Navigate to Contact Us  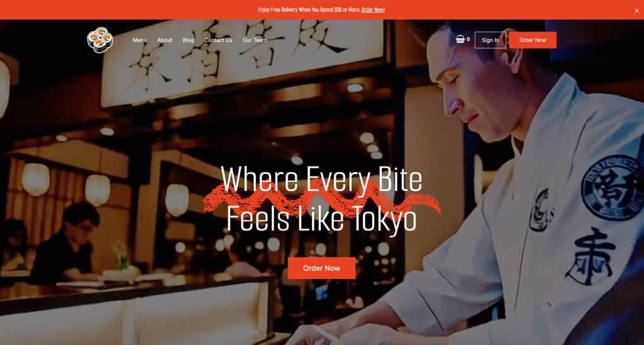point(218,40)
